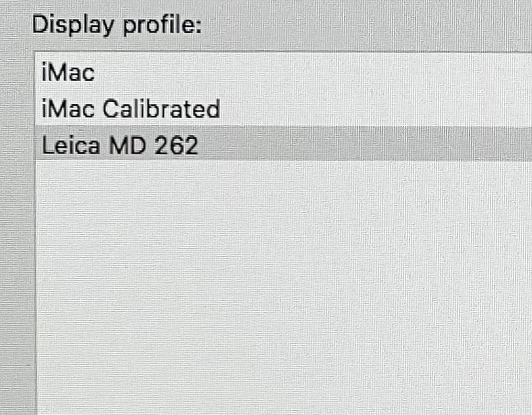Screen dimensions: 532x415
Task: Switch profile from Leica to iMac Calibrated
Action: point(130,109)
